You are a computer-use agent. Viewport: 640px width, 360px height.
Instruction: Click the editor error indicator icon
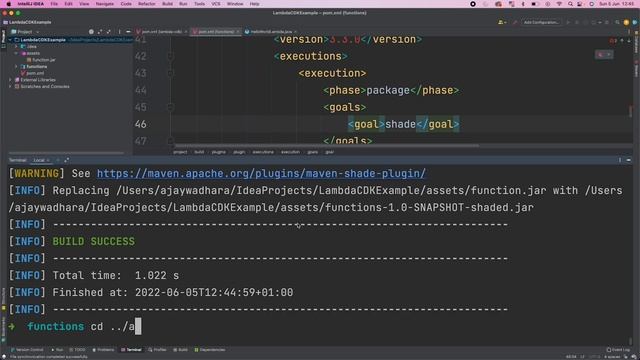[x=612, y=40]
